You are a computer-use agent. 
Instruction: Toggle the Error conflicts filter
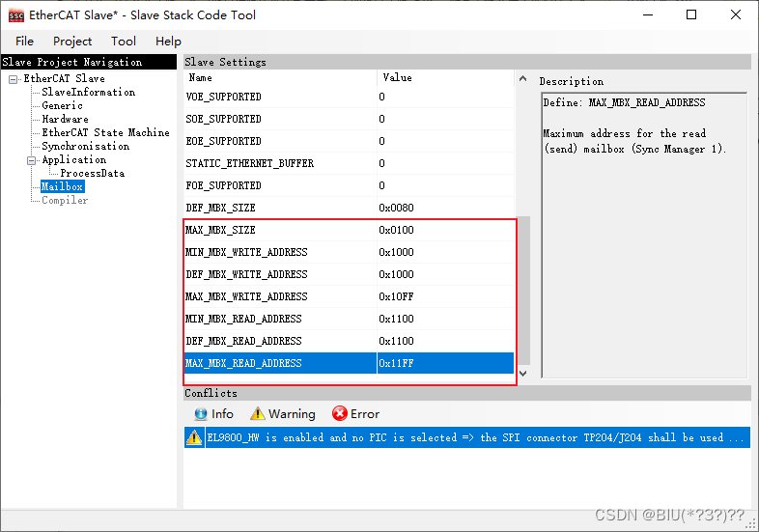click(355, 414)
